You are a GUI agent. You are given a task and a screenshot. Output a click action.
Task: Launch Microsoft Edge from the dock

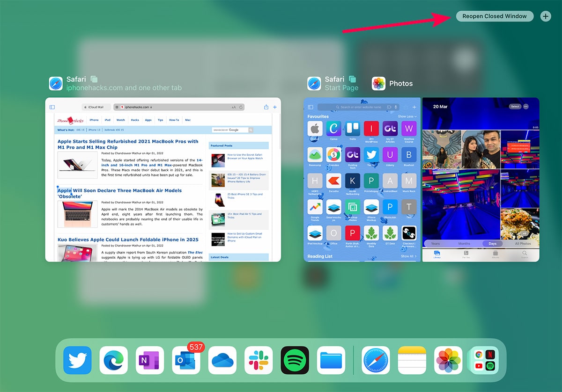click(114, 360)
